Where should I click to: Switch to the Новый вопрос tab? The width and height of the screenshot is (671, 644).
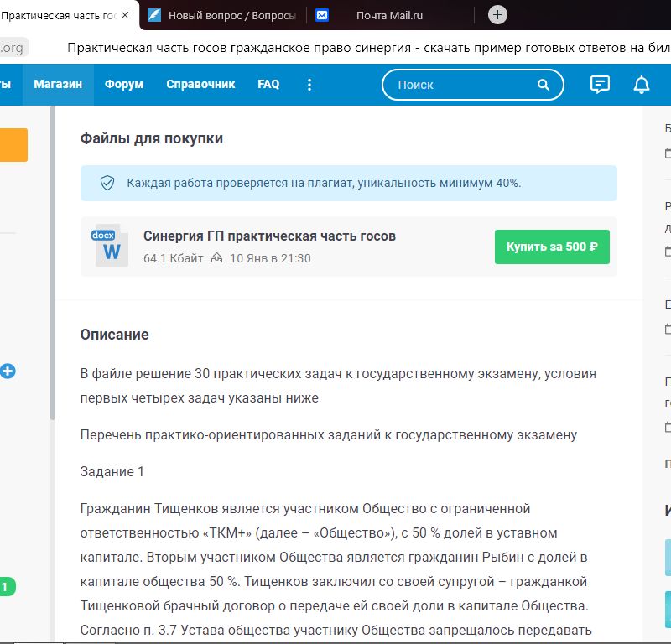226,15
